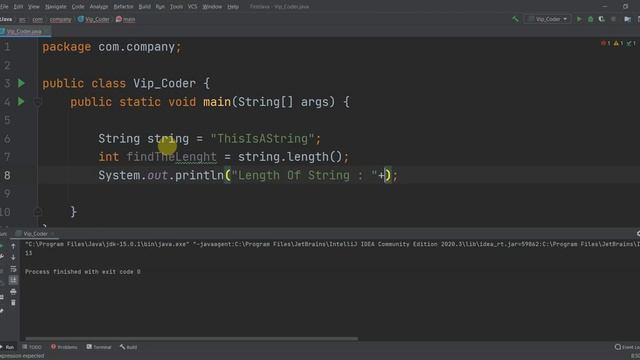
Task: Click the Project Structure folder icon in toolbar
Action: (x=627, y=19)
